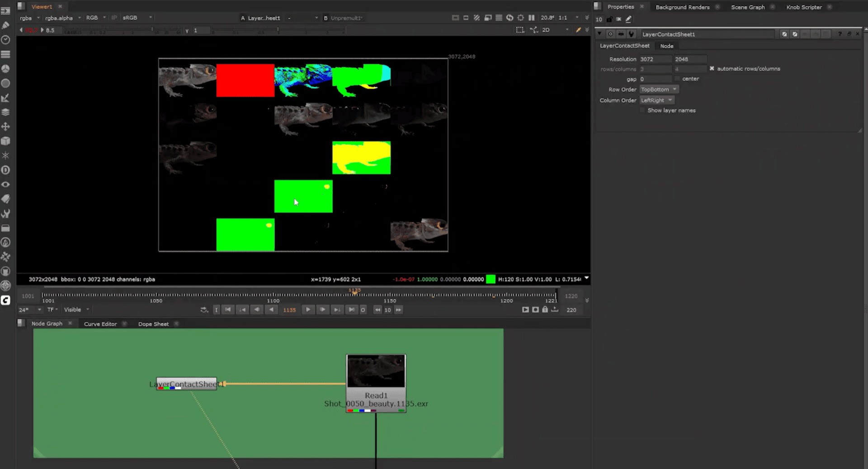The width and height of the screenshot is (868, 469).
Task: Enable Show layer names checkbox
Action: point(642,110)
